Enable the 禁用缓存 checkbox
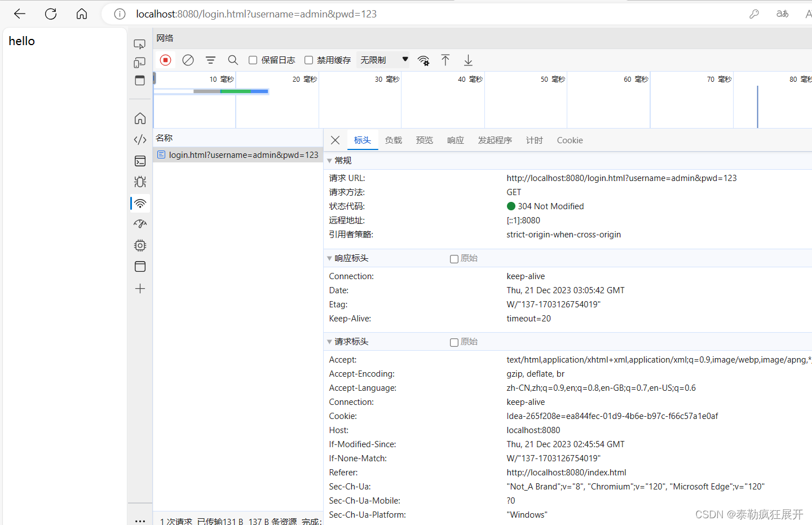Viewport: 812px width, 525px height. [x=308, y=60]
